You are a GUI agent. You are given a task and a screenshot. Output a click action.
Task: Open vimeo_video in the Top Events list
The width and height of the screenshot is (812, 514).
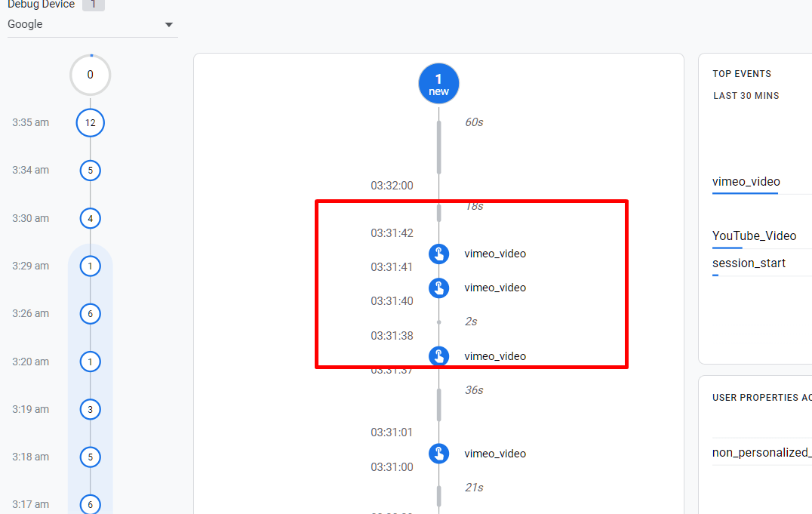click(x=746, y=182)
